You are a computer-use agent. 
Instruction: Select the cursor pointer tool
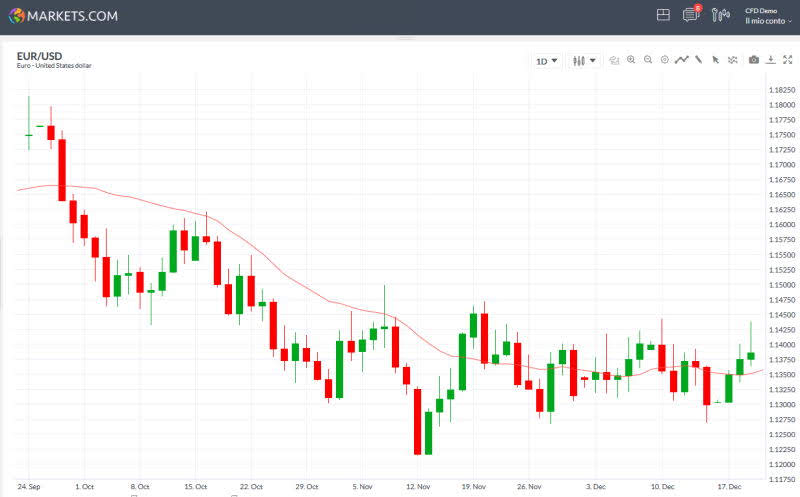point(716,60)
